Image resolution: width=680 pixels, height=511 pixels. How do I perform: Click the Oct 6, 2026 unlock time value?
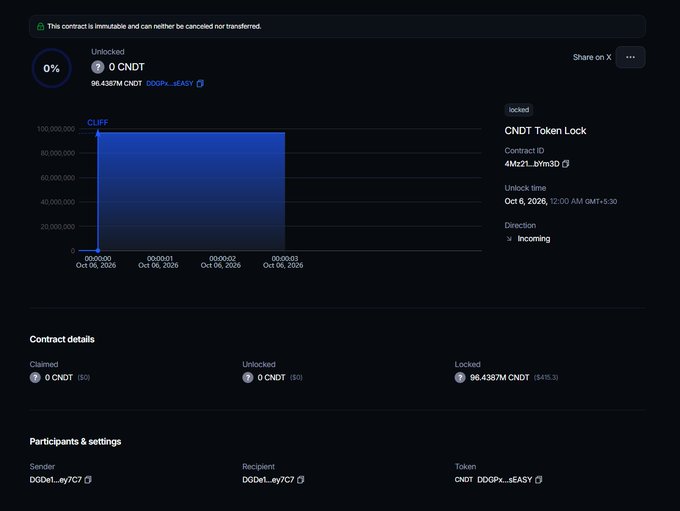click(560, 201)
